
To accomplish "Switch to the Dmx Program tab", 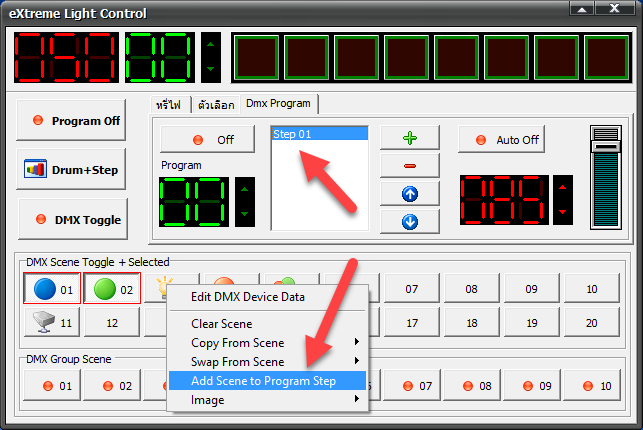I will click(x=278, y=103).
